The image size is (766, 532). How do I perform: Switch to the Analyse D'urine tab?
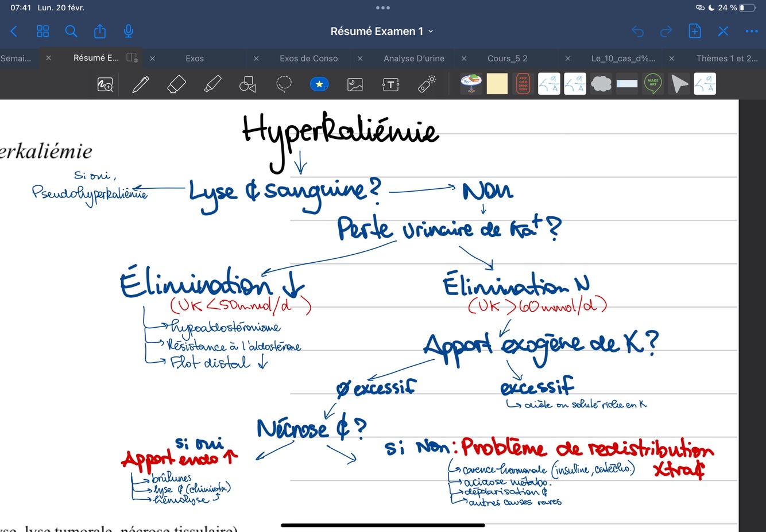(414, 59)
